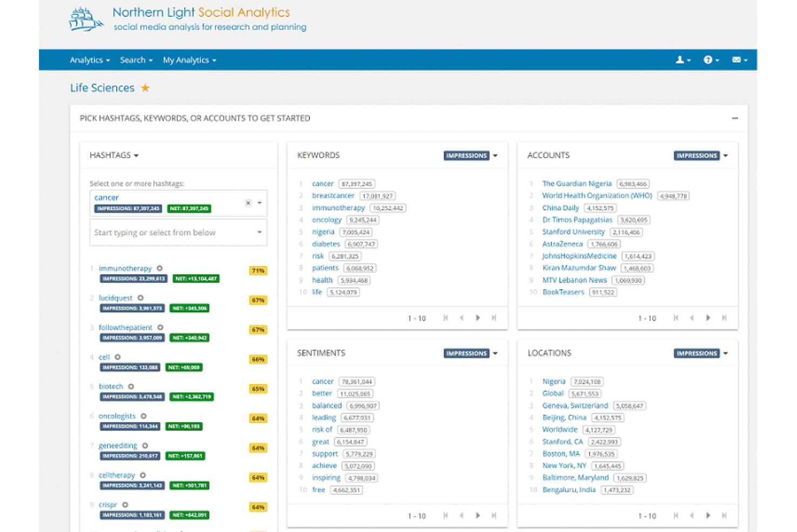This screenshot has height=532, width=797.
Task: Select the Geneva, Switzerland location
Action: [575, 406]
